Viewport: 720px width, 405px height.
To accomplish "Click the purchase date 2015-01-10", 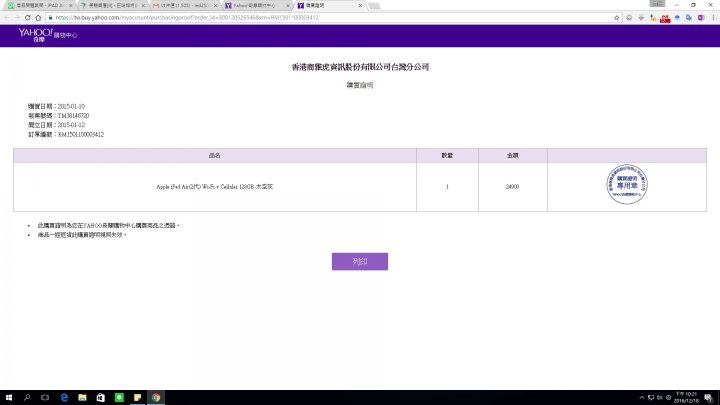I will tap(71, 107).
